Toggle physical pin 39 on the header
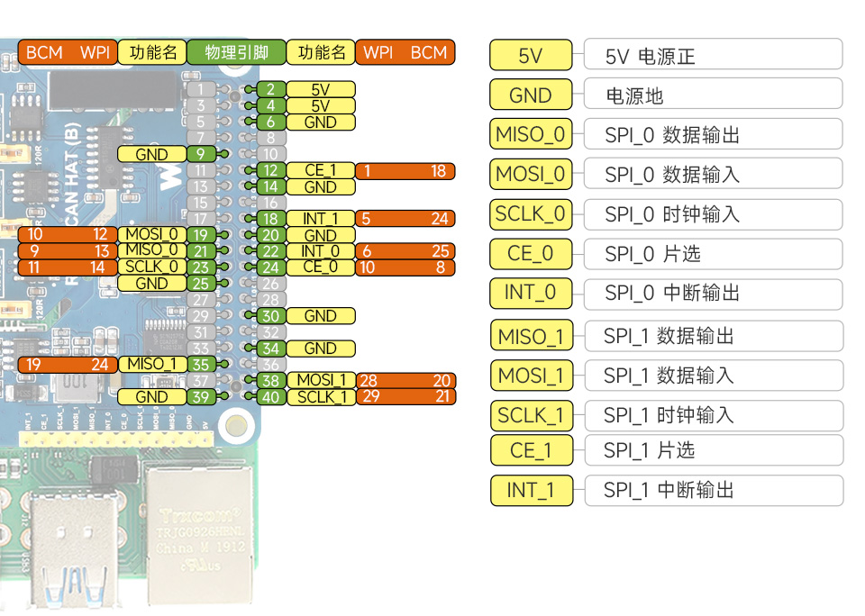The height and width of the screenshot is (616, 865). [200, 396]
